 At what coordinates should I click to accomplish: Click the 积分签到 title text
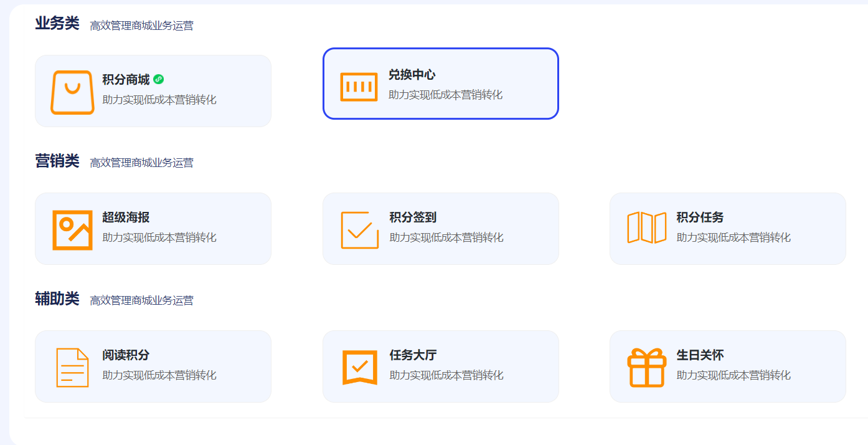coord(413,219)
